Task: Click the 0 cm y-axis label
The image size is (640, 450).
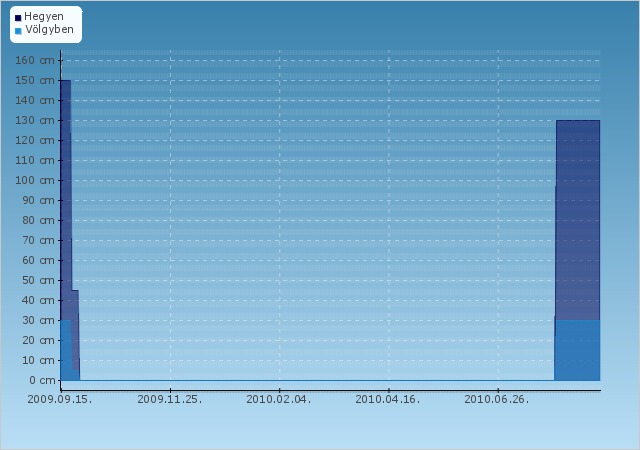Action: click(42, 381)
